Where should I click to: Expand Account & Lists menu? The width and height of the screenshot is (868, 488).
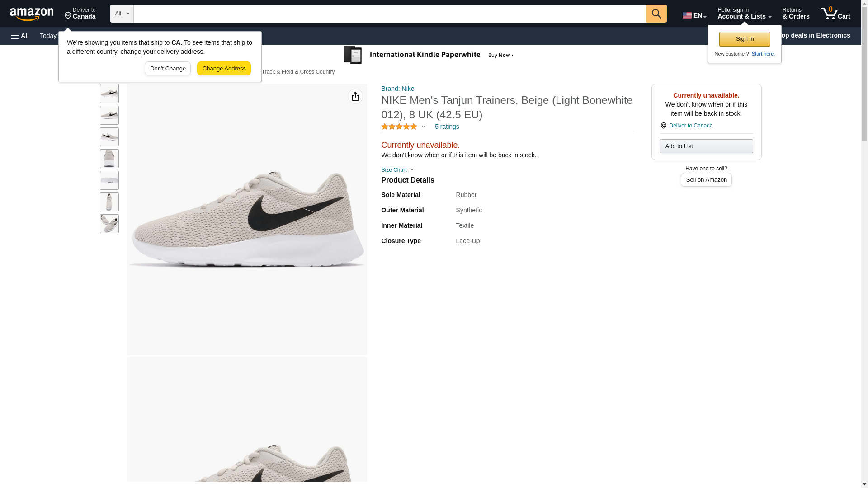744,14
